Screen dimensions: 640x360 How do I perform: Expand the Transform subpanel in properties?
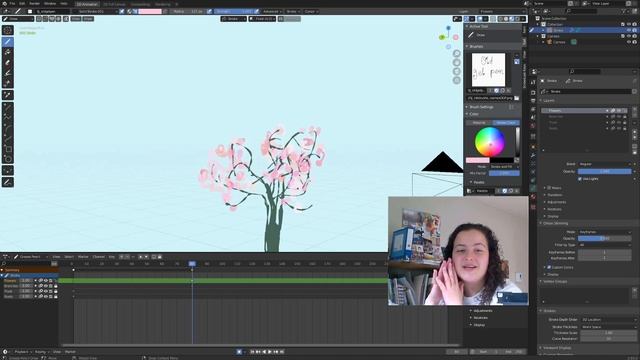click(x=555, y=195)
